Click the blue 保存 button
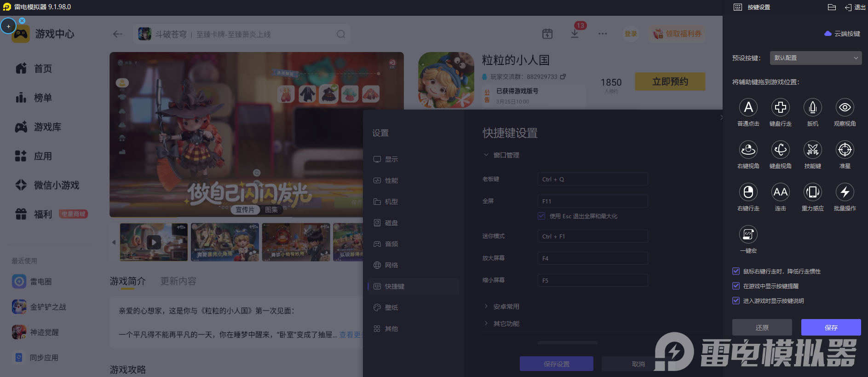Image resolution: width=868 pixels, height=377 pixels. pyautogui.click(x=831, y=328)
